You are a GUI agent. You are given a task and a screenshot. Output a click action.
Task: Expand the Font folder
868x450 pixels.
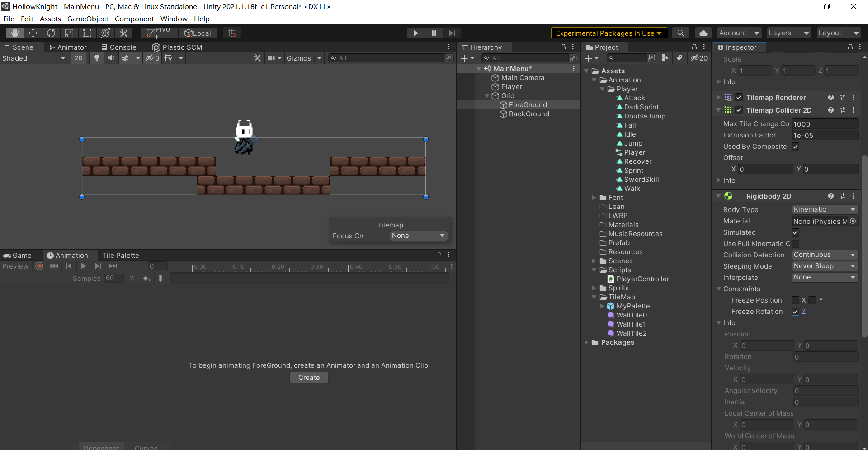click(594, 198)
